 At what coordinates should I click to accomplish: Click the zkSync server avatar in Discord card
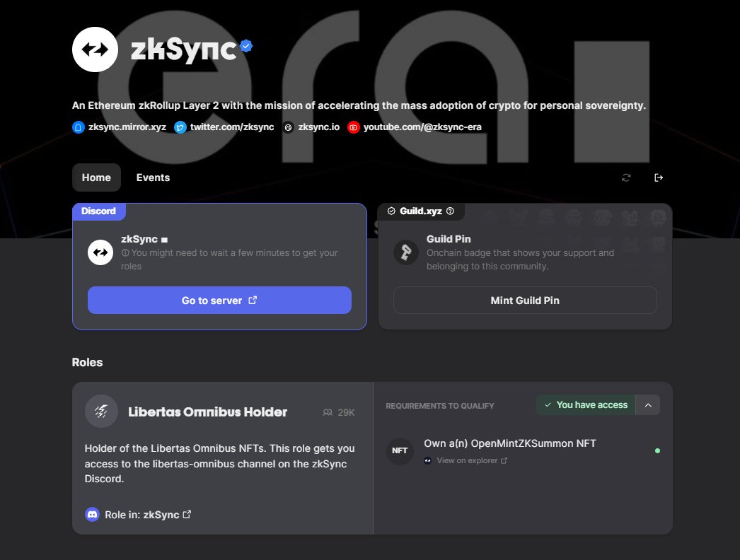pos(100,252)
